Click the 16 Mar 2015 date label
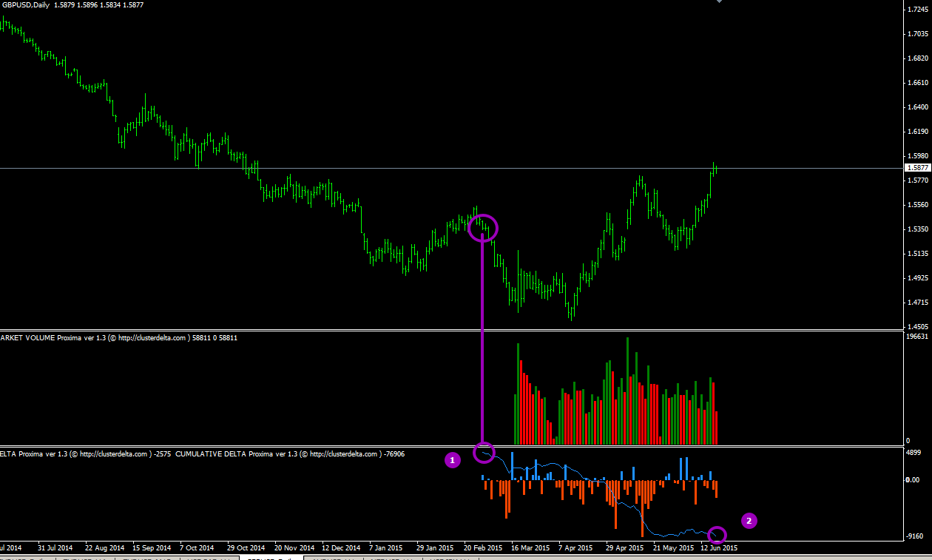This screenshot has height=560, width=932. point(530,548)
